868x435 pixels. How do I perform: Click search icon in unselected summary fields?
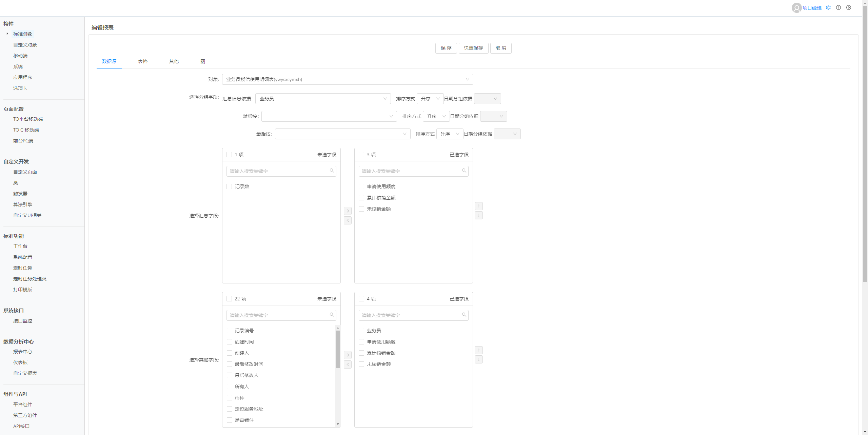[332, 171]
